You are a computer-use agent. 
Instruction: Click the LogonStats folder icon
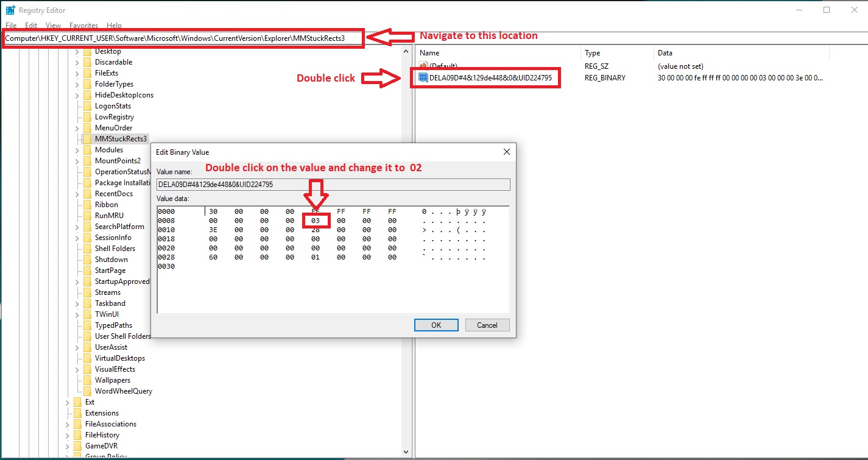87,106
